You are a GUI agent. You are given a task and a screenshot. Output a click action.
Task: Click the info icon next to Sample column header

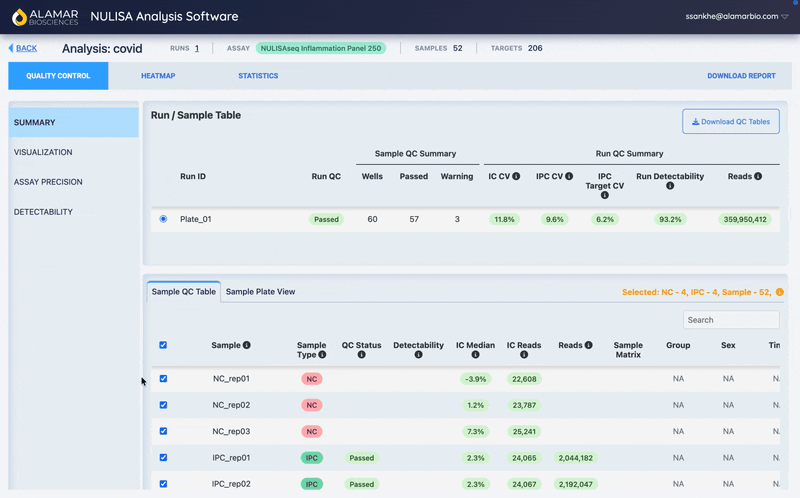click(247, 345)
